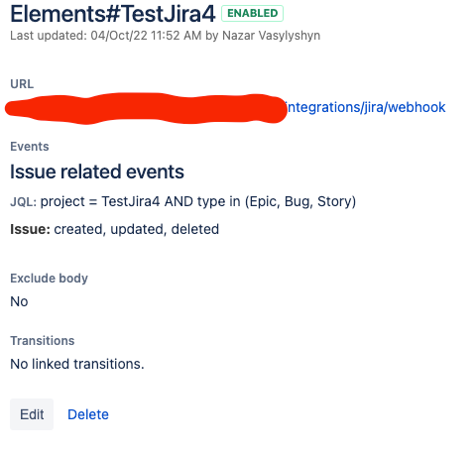The height and width of the screenshot is (453, 476).
Task: Click the ENABLED status badge
Action: tap(252, 13)
